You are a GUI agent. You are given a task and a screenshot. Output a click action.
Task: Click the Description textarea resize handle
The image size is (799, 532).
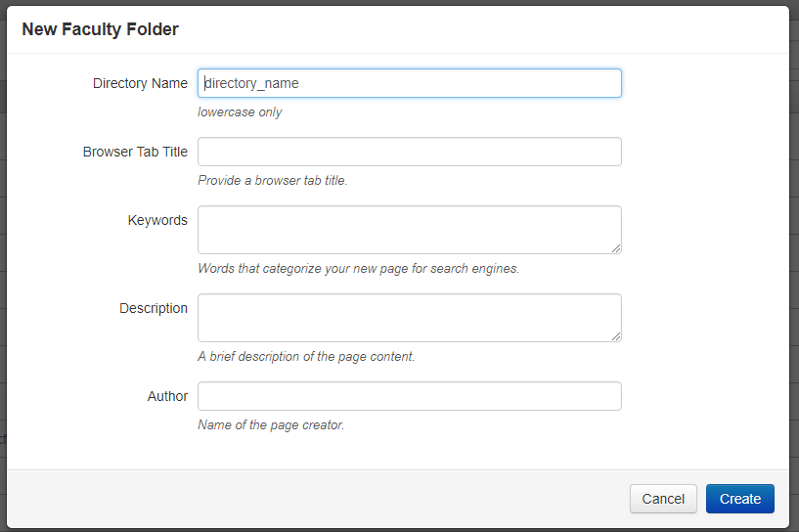tap(616, 336)
